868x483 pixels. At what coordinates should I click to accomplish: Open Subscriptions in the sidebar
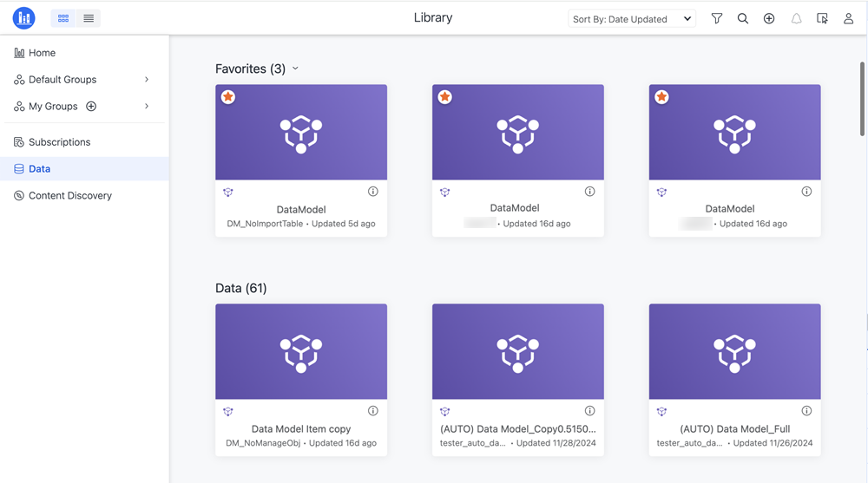pos(59,142)
